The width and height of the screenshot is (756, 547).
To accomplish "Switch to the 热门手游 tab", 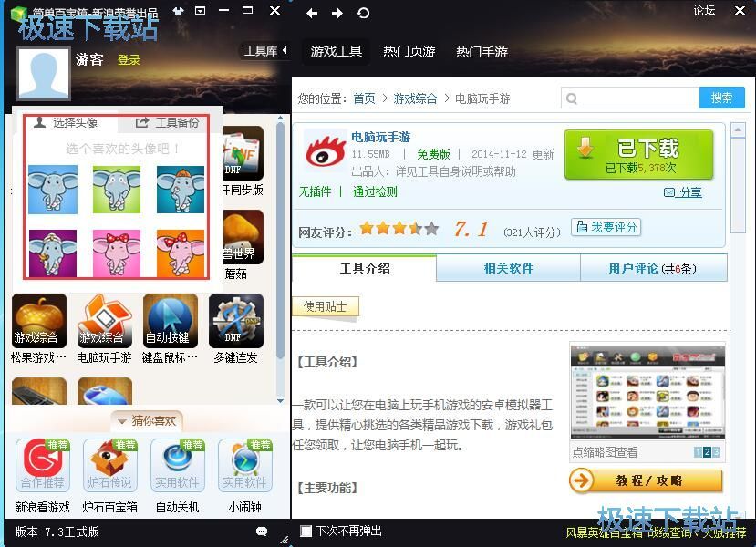I will (482, 51).
